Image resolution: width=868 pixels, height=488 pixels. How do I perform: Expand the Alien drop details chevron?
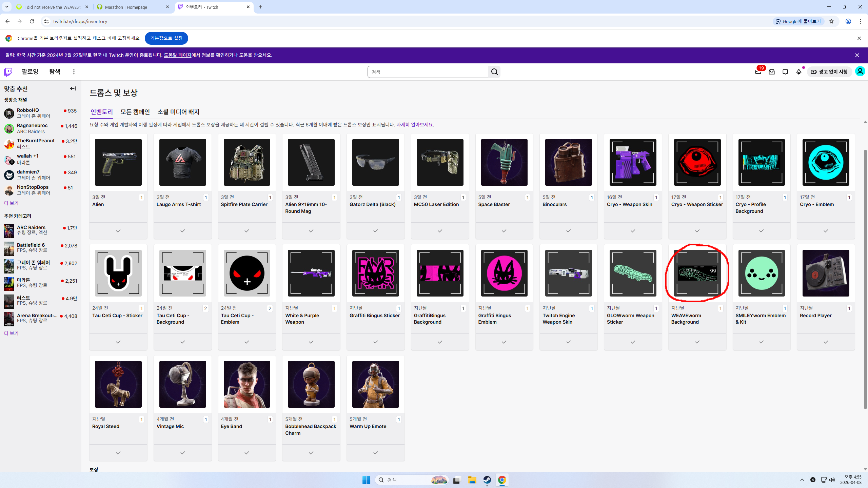(x=118, y=231)
